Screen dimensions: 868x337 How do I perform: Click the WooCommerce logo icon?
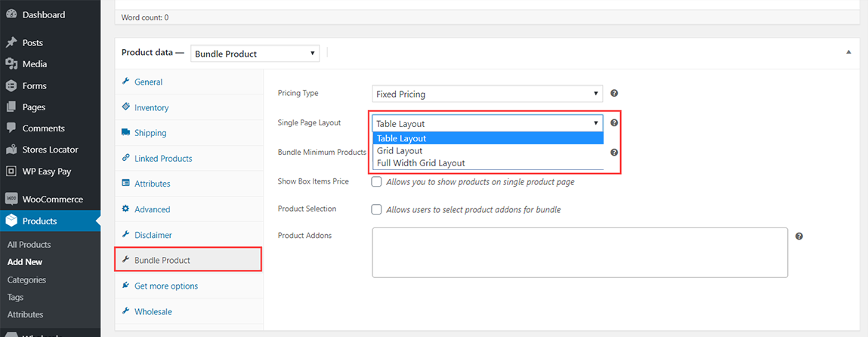pos(11,199)
